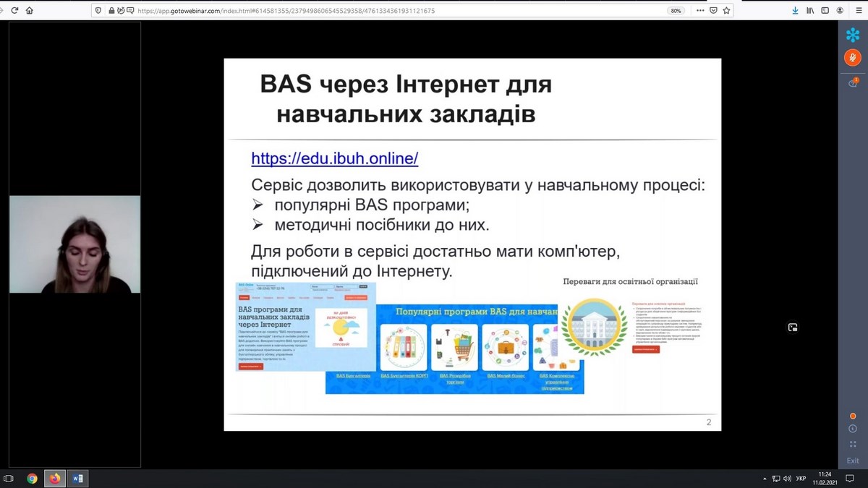Click the presenter webcam video thumbnail

[75, 244]
